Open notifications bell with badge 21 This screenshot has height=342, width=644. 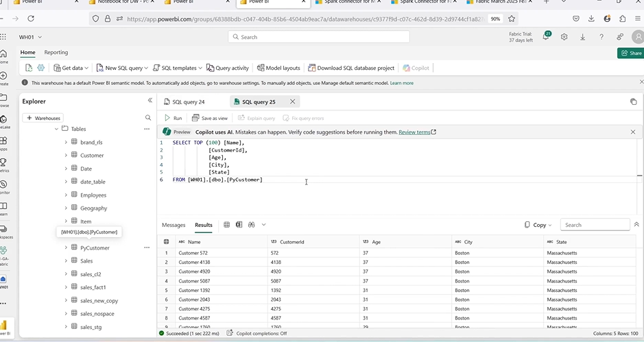tap(546, 36)
